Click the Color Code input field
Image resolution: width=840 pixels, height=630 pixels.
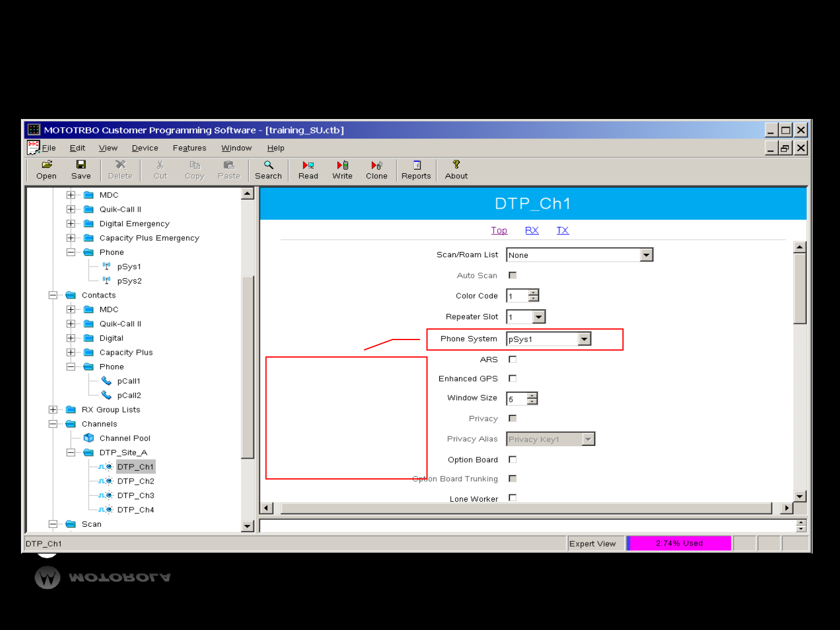pos(517,296)
